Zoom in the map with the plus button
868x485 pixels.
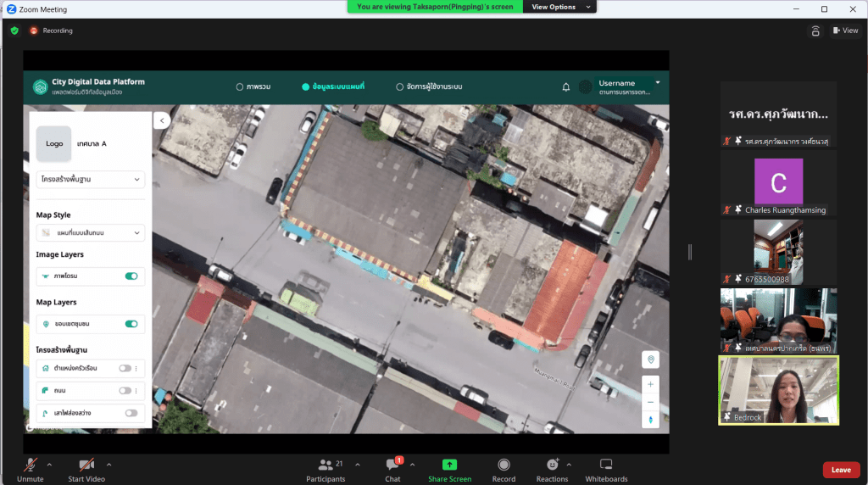click(x=650, y=384)
